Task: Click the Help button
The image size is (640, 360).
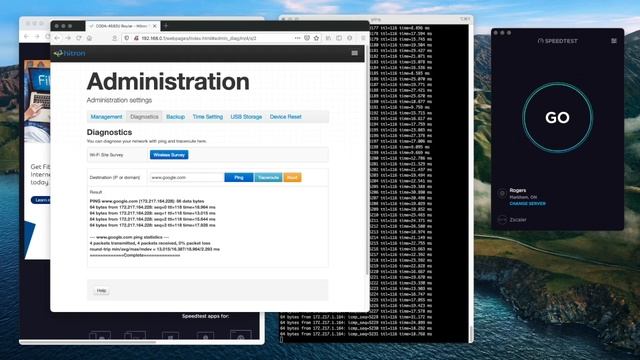Action: point(101,291)
